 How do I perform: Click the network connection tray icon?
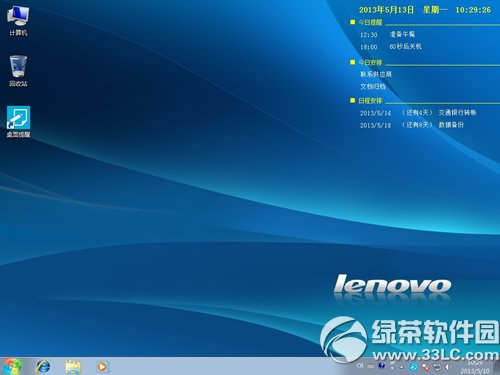point(437,367)
